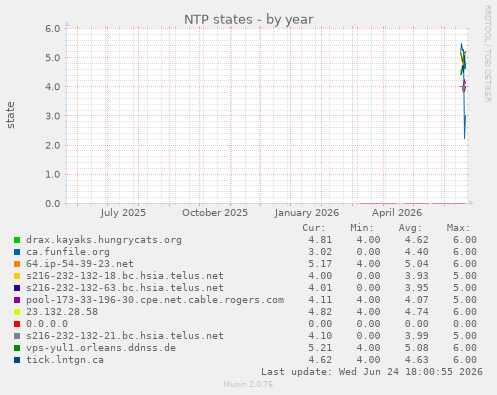Viewport: 497px width, 395px height.
Task: Click s216-232-132-21 average value 3.99
Action: tap(417, 336)
